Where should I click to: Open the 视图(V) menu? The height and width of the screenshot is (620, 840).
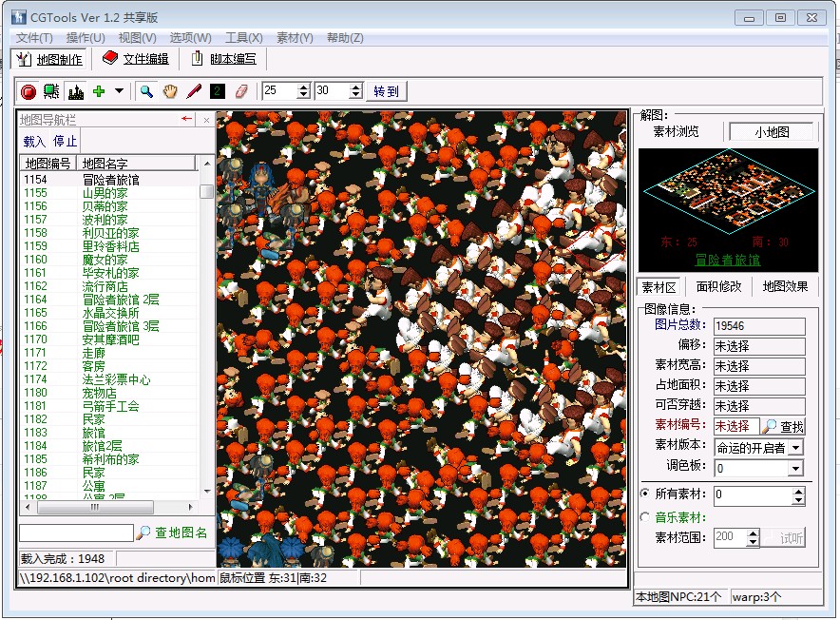(138, 38)
